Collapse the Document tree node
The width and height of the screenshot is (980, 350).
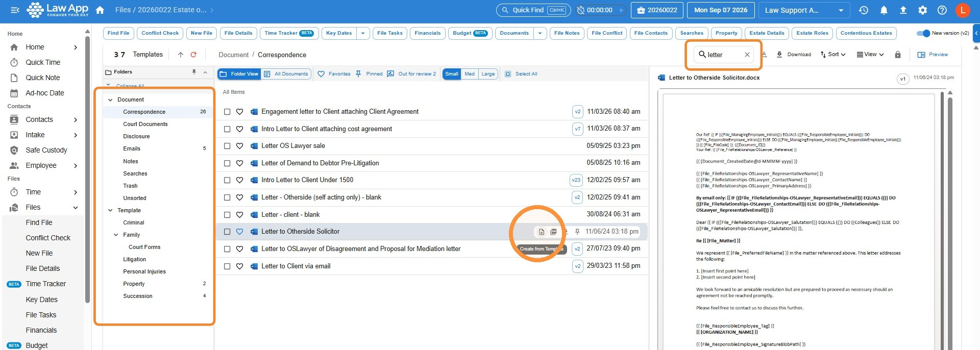(110, 100)
